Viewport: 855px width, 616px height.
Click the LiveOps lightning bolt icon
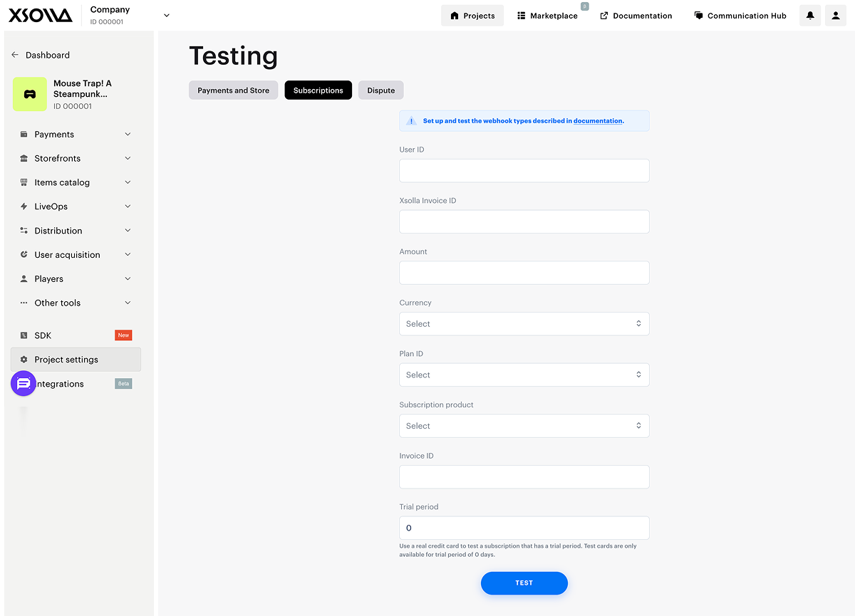24,207
